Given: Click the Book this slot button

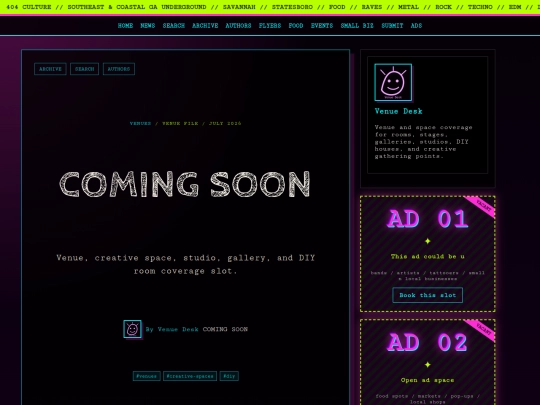Looking at the screenshot, I should [428, 295].
